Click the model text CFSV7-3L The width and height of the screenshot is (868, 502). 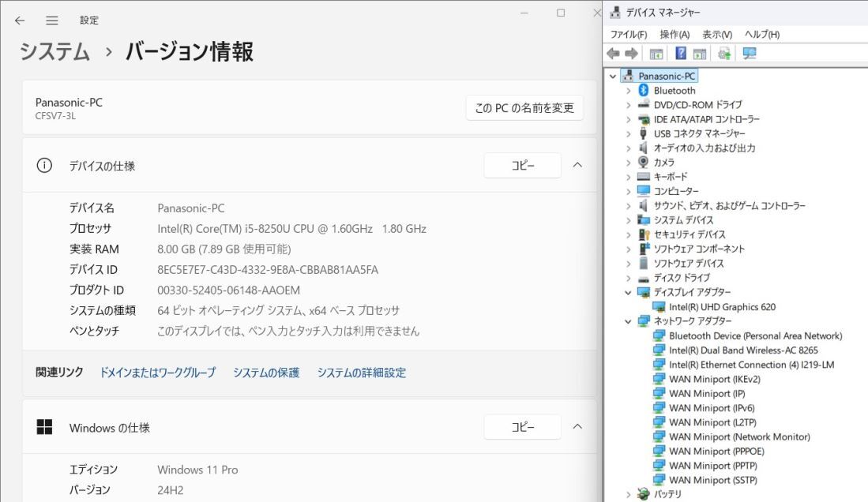pos(55,116)
